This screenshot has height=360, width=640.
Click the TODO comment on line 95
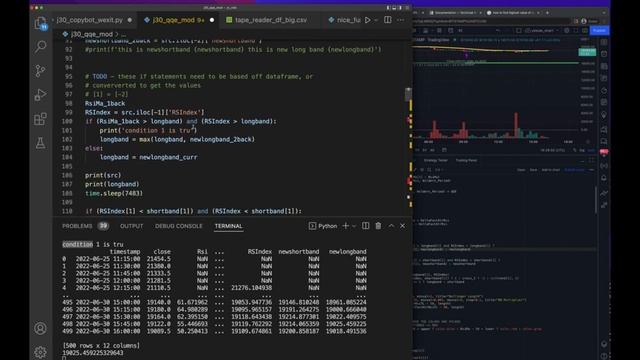199,76
